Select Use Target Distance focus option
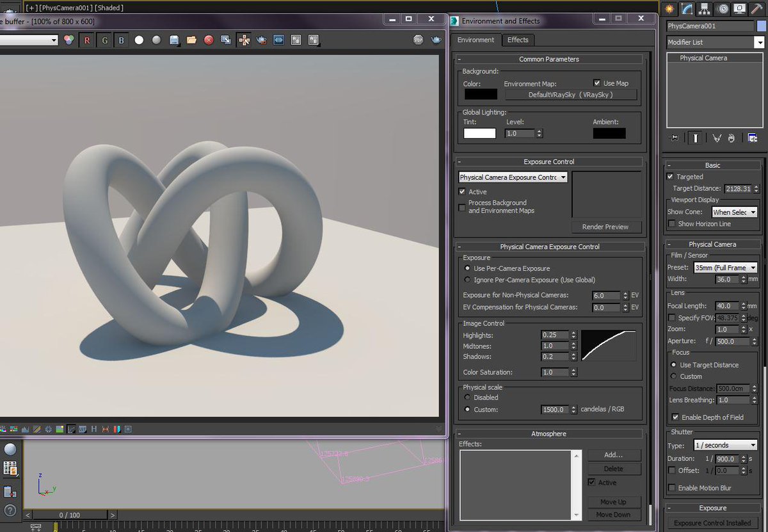The width and height of the screenshot is (768, 532). pos(673,365)
